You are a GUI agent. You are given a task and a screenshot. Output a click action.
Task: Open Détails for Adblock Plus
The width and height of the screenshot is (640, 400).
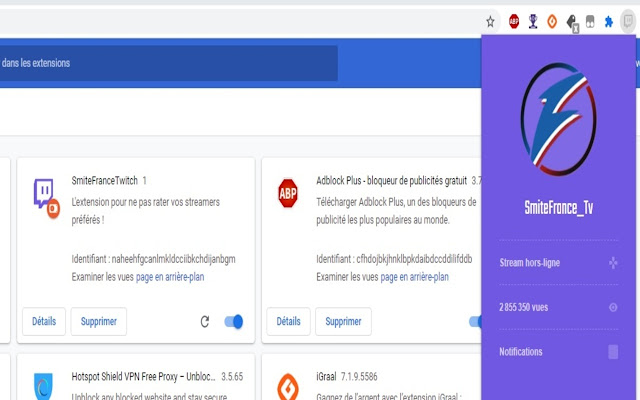(x=288, y=322)
